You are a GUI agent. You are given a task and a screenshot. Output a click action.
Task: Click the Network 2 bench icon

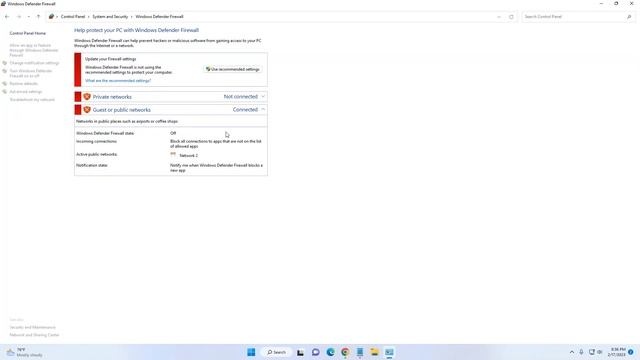pos(173,155)
